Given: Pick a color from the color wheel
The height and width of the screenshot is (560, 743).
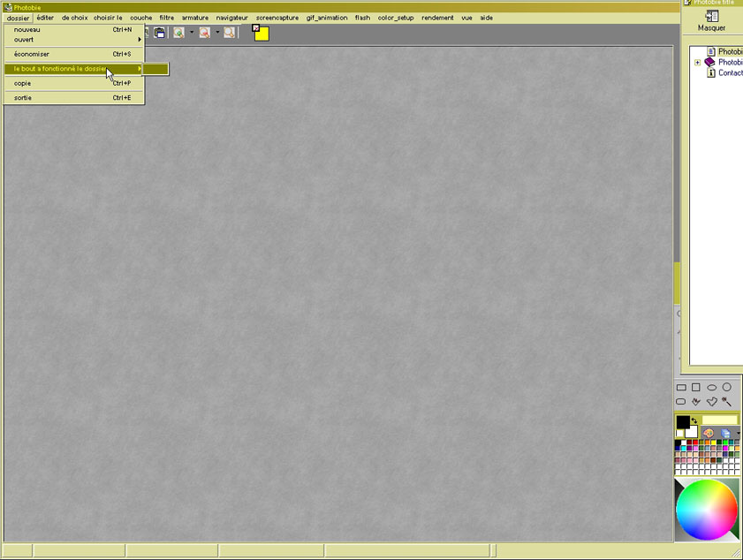Looking at the screenshot, I should pos(707,510).
